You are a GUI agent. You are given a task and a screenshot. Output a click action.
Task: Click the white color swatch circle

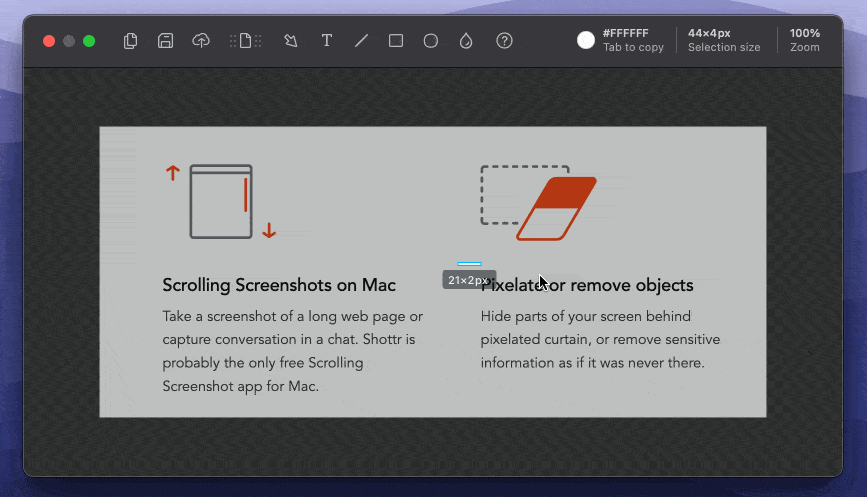pos(586,40)
